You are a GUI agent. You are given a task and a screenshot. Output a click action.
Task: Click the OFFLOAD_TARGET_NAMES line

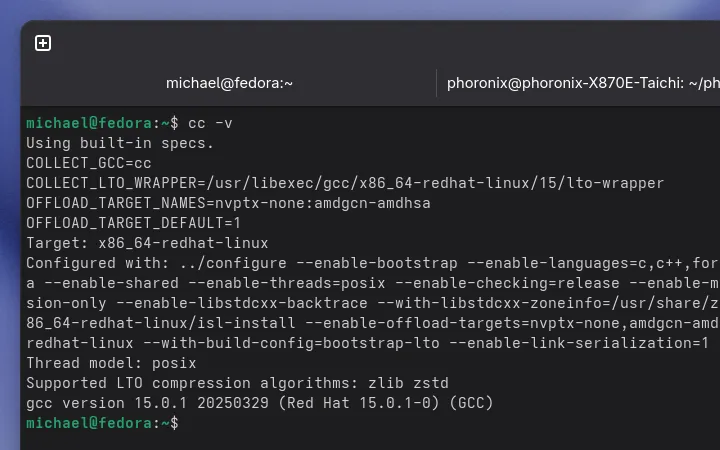235,203
